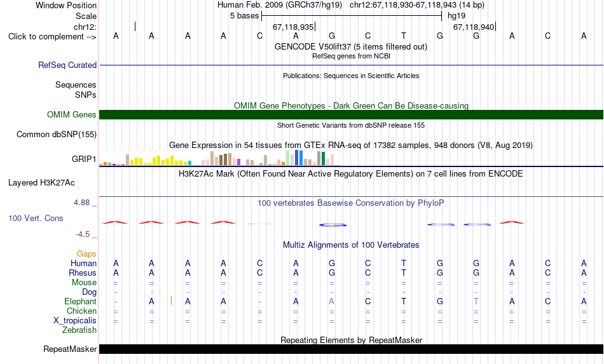
Task: Click 'Repeating Elements by RepeatMasker' title
Action: 352,340
